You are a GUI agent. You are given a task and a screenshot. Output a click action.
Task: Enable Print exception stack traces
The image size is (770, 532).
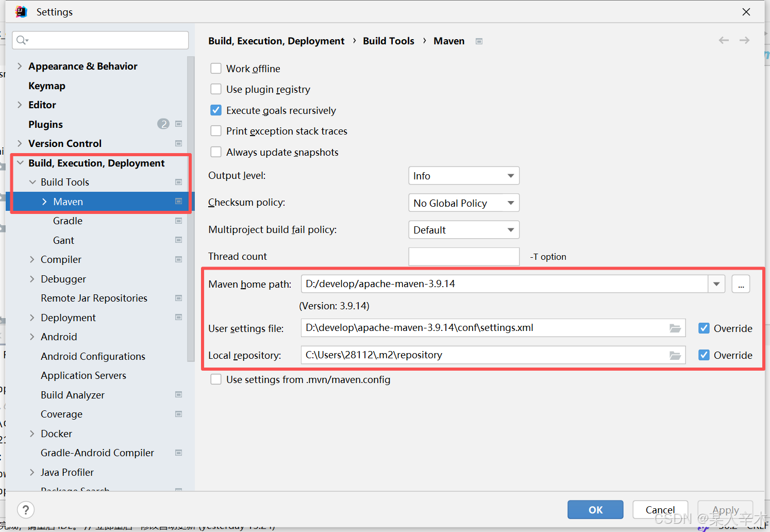point(216,131)
